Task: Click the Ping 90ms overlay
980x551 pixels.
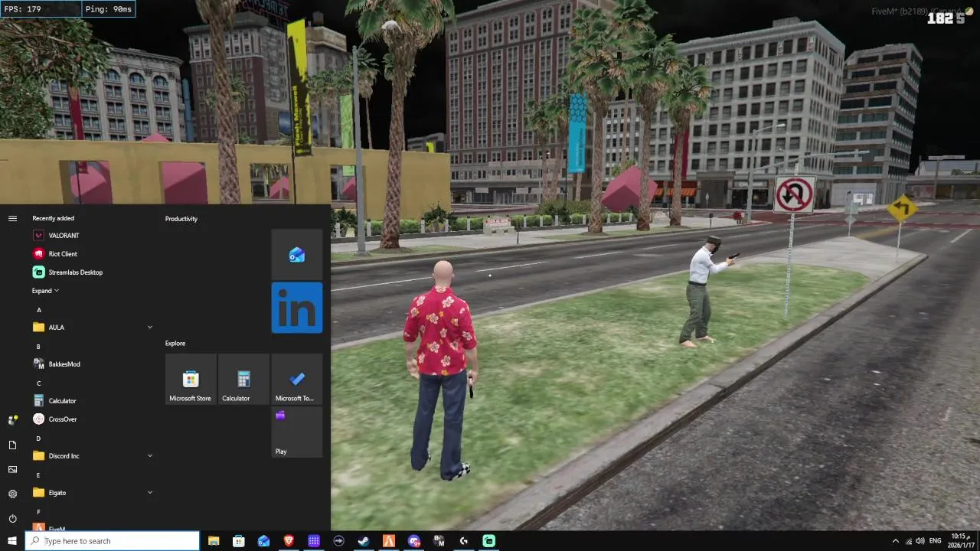Action: pyautogui.click(x=108, y=9)
